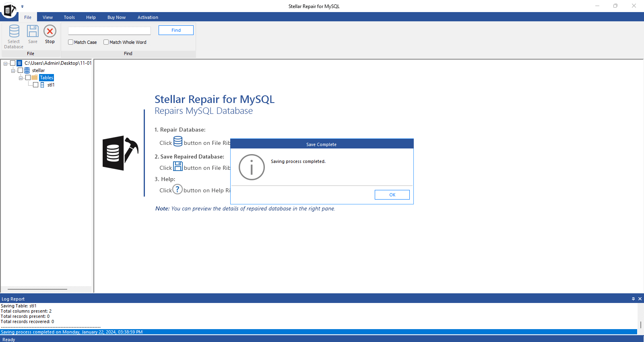Collapse the stellar database node
Viewport: 644px width, 342px height.
[x=13, y=71]
